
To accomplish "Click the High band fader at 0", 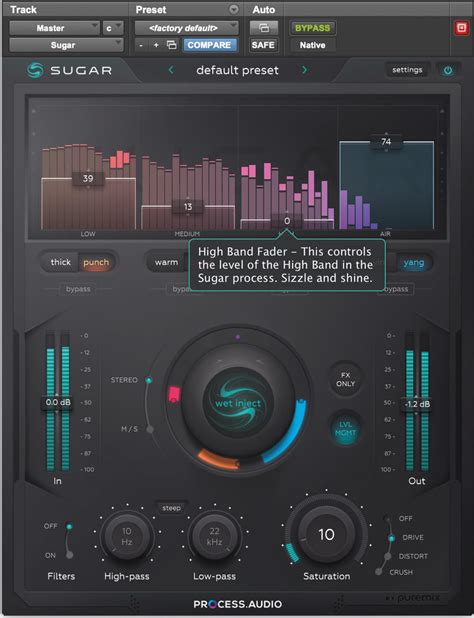I will pyautogui.click(x=287, y=221).
